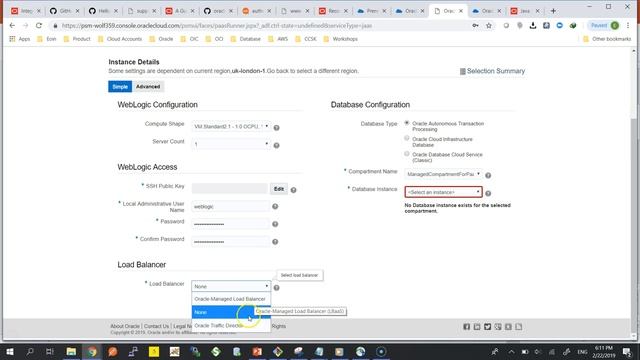The image size is (640, 360).
Task: Click the Paused profile button
Action: pyautogui.click(x=605, y=25)
